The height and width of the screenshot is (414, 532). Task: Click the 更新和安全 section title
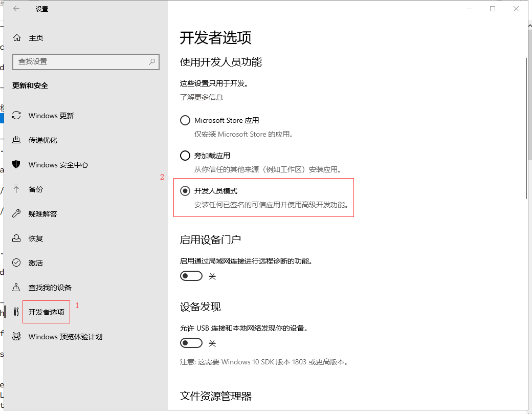[30, 85]
